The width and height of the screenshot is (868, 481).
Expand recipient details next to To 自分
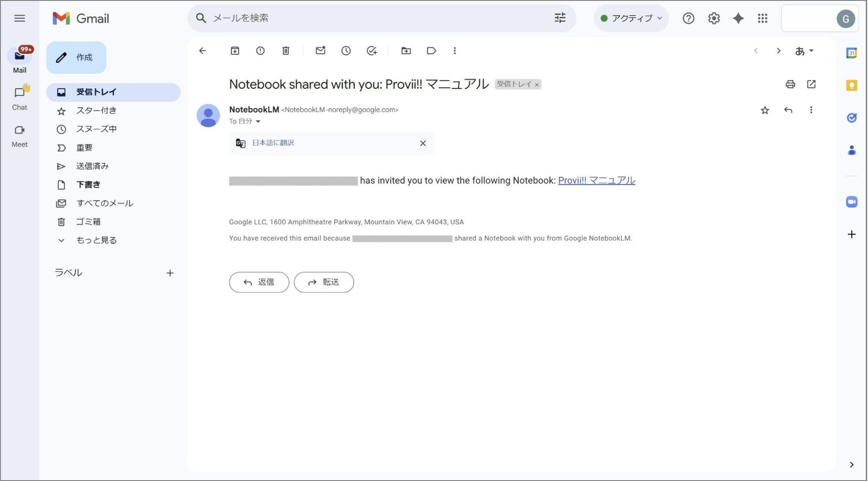click(x=258, y=122)
